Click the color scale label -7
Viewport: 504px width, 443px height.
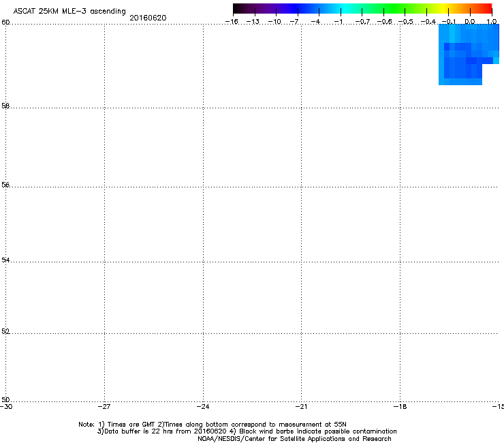click(294, 22)
